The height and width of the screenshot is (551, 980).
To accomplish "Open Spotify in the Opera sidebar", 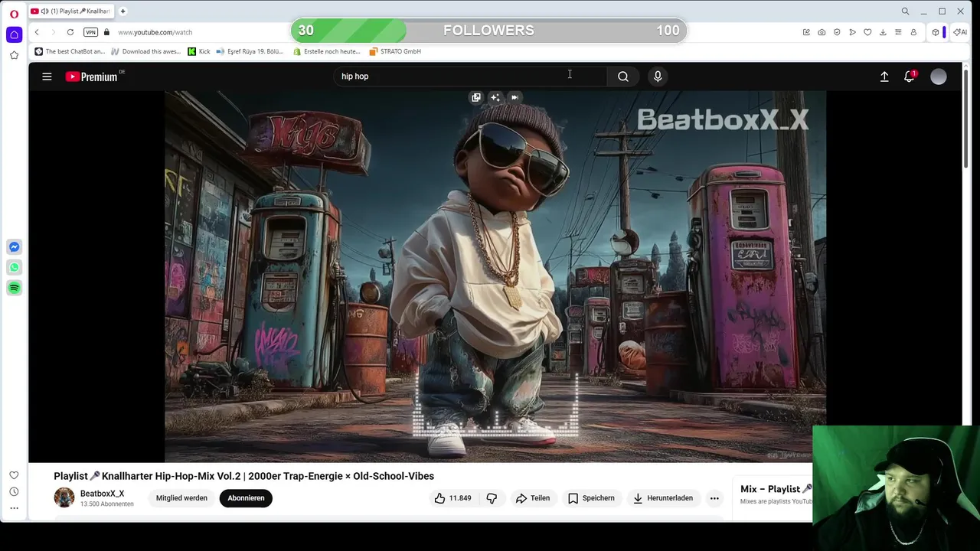I will pyautogui.click(x=14, y=288).
